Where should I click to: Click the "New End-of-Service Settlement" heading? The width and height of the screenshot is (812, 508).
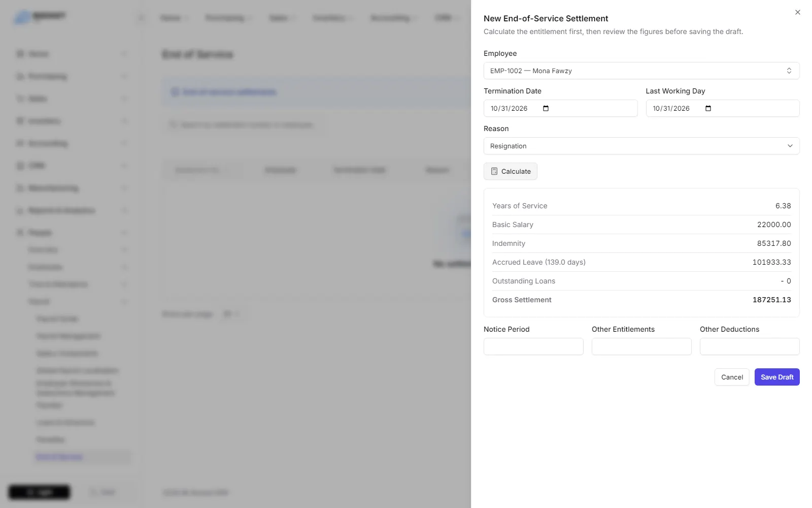pos(546,18)
